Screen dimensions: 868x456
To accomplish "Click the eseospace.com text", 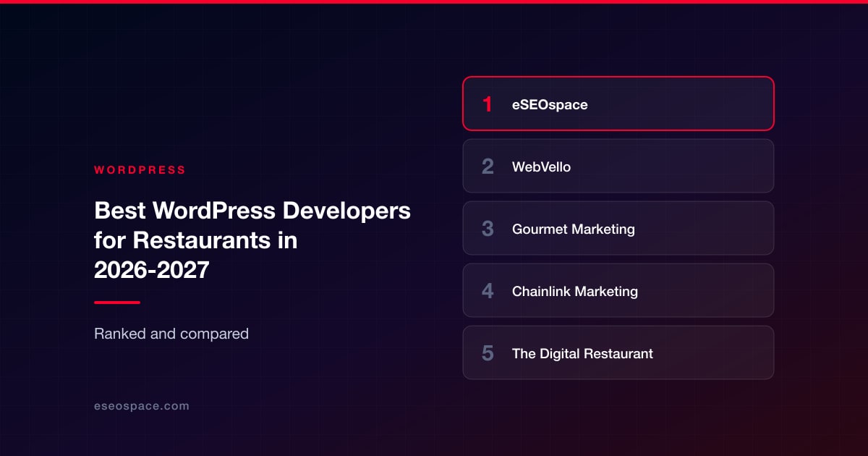I will 142,406.
